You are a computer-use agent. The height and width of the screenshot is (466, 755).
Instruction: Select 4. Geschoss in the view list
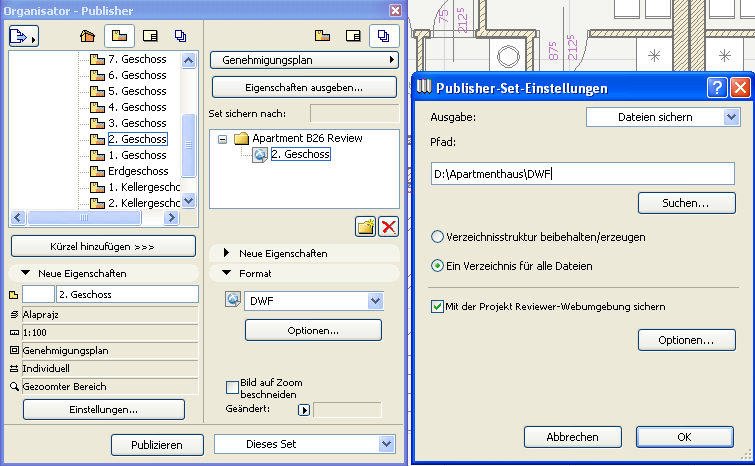click(137, 107)
